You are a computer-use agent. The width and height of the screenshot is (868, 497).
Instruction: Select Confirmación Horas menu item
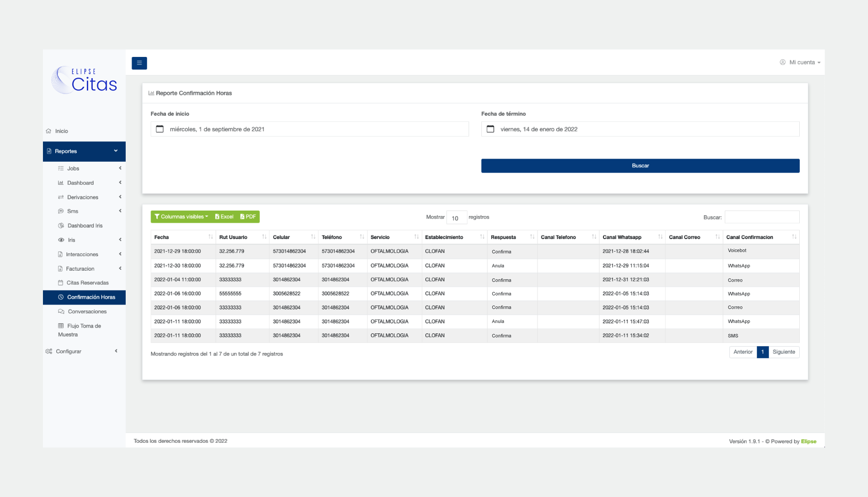[x=84, y=297]
